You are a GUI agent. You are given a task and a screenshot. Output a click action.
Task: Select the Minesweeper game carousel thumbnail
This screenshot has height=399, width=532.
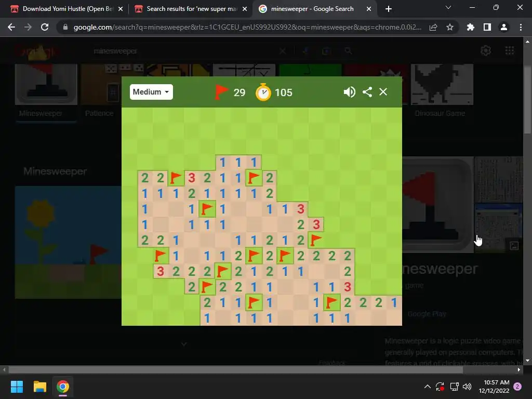pyautogui.click(x=46, y=85)
